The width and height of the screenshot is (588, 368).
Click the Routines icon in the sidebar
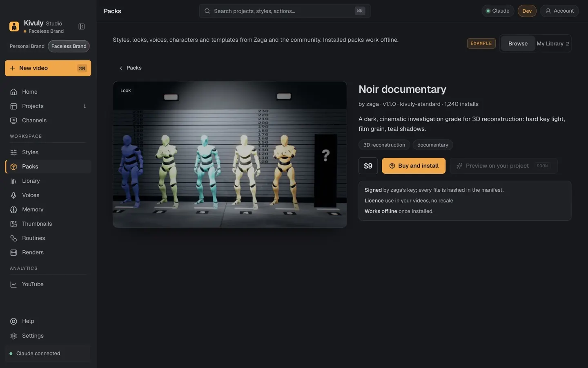13,238
